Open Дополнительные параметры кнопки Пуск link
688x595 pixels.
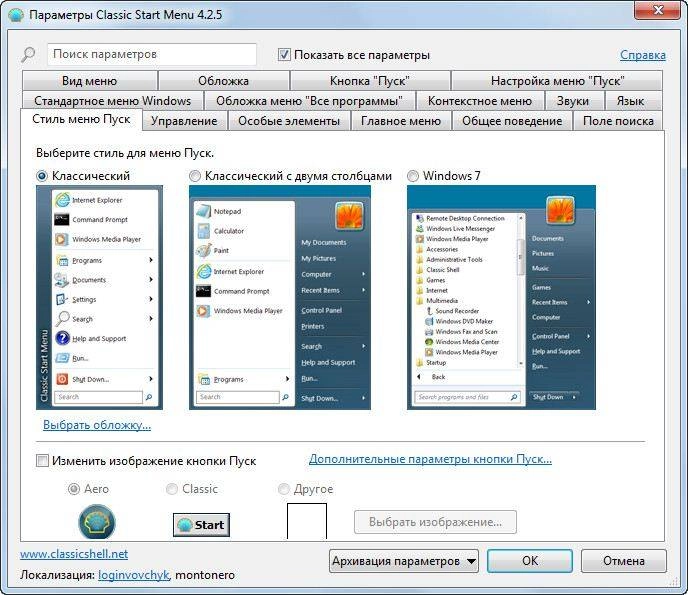pos(430,459)
